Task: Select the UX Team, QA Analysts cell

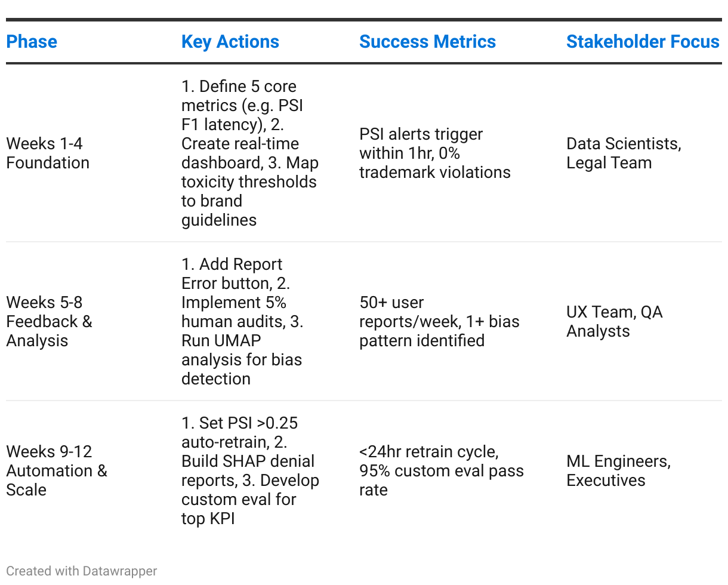Action: point(615,322)
